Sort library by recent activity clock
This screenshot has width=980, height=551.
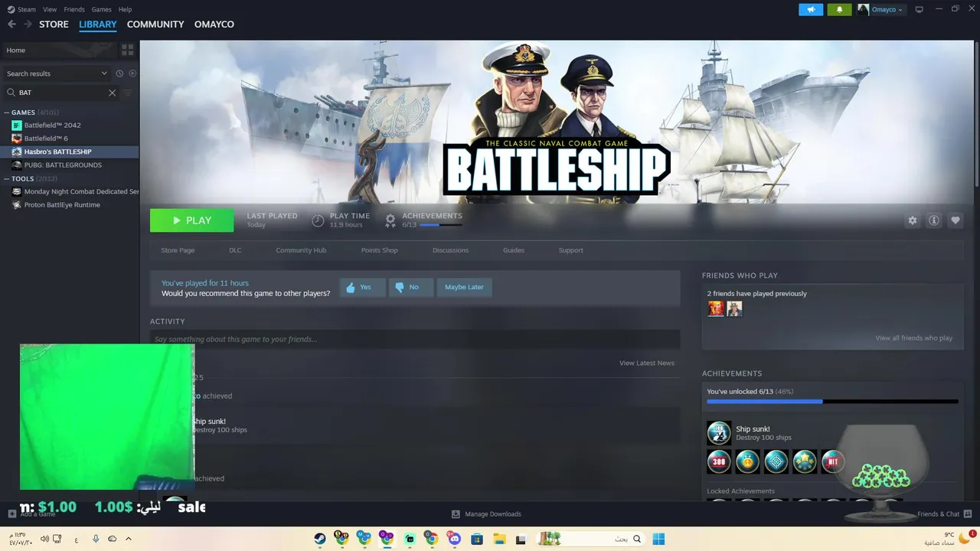119,73
